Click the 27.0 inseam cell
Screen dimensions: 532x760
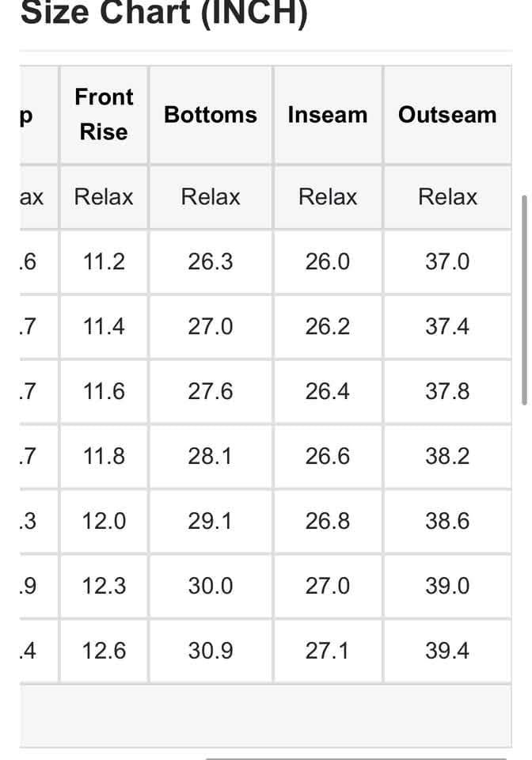(x=328, y=586)
